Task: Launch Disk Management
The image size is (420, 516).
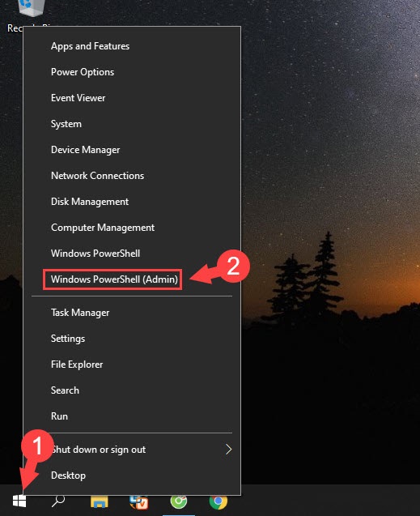Action: tap(132, 202)
